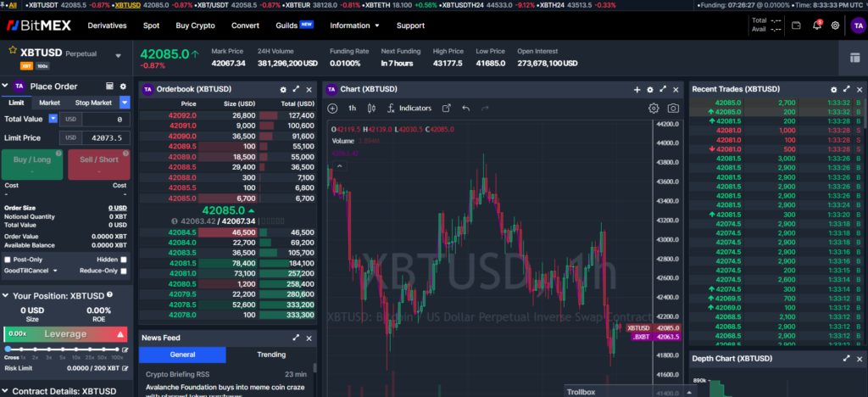The height and width of the screenshot is (397, 868).
Task: Open Orderbook panel settings gear
Action: pos(283,89)
